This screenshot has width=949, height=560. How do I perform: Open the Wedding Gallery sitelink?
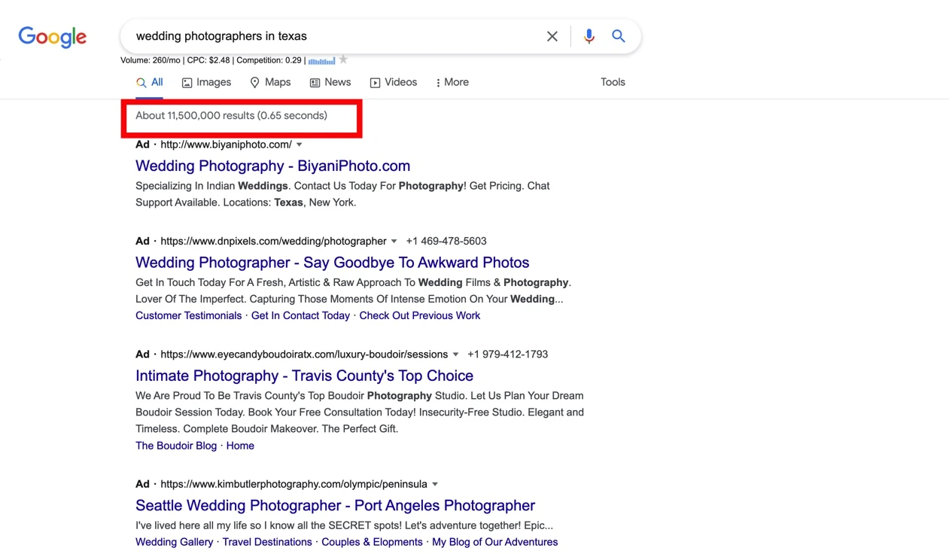tap(174, 542)
